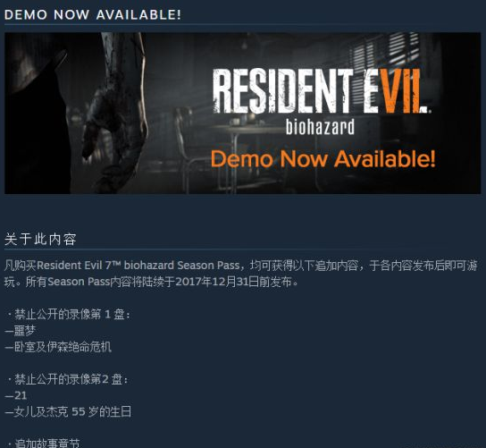Click the "21" list entry
The width and height of the screenshot is (486, 448).
16,395
